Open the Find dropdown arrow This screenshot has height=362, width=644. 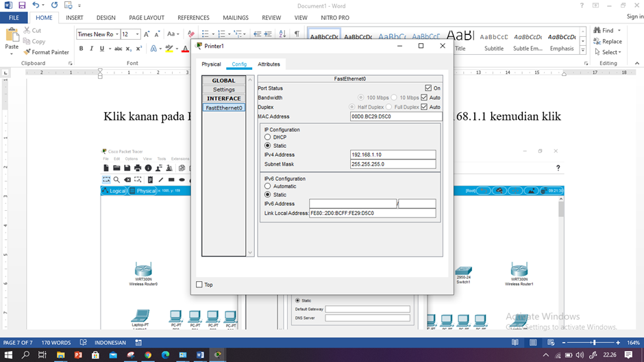click(x=619, y=30)
